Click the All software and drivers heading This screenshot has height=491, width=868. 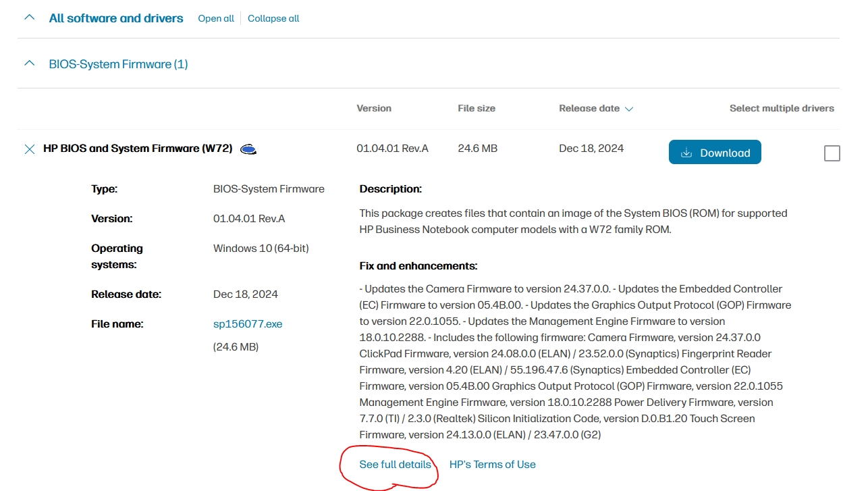pos(116,18)
